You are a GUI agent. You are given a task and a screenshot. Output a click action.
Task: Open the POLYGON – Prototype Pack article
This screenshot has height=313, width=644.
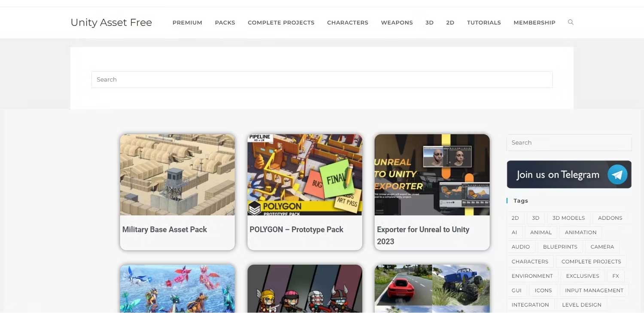[296, 229]
